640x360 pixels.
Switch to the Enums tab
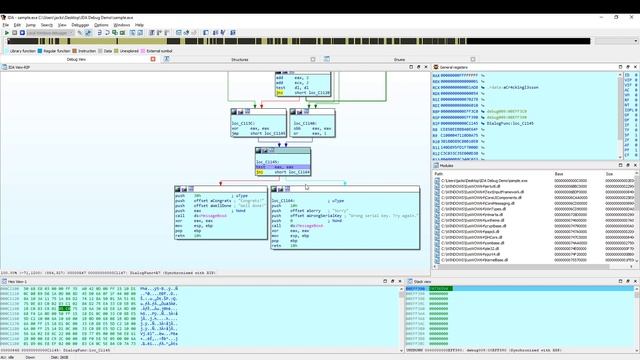click(399, 60)
